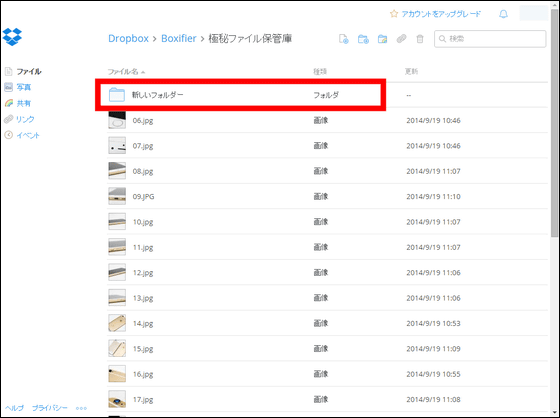Click thumbnail of 14.jpg
This screenshot has width=560, height=418.
[117, 323]
